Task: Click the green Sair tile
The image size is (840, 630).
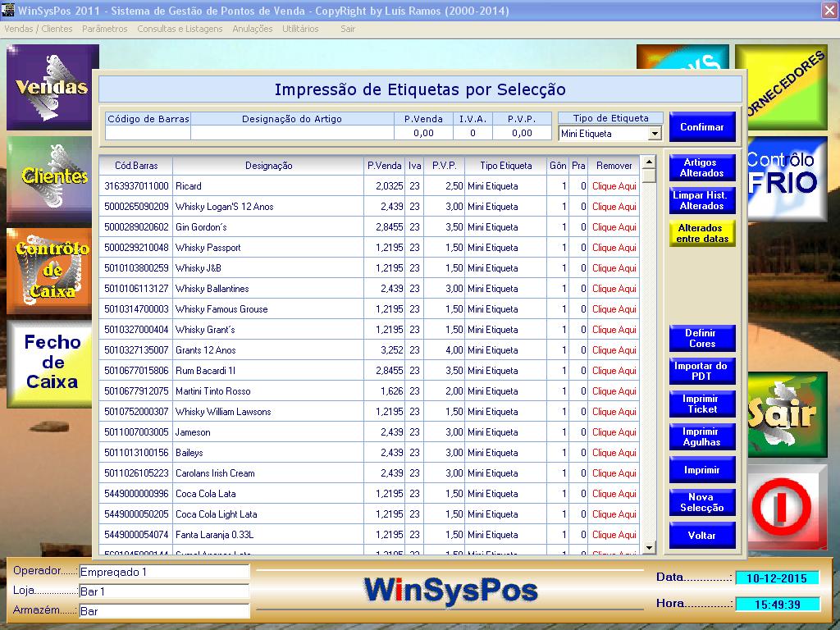Action: click(787, 414)
